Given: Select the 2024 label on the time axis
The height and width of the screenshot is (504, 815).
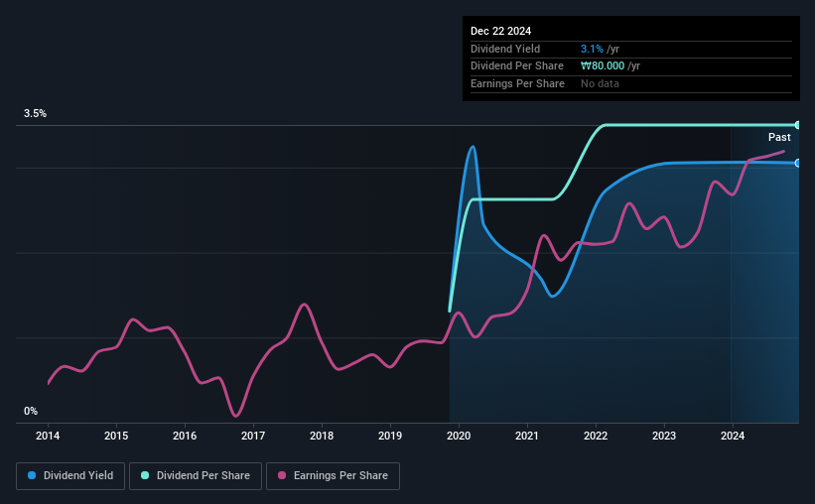Looking at the screenshot, I should click(733, 436).
